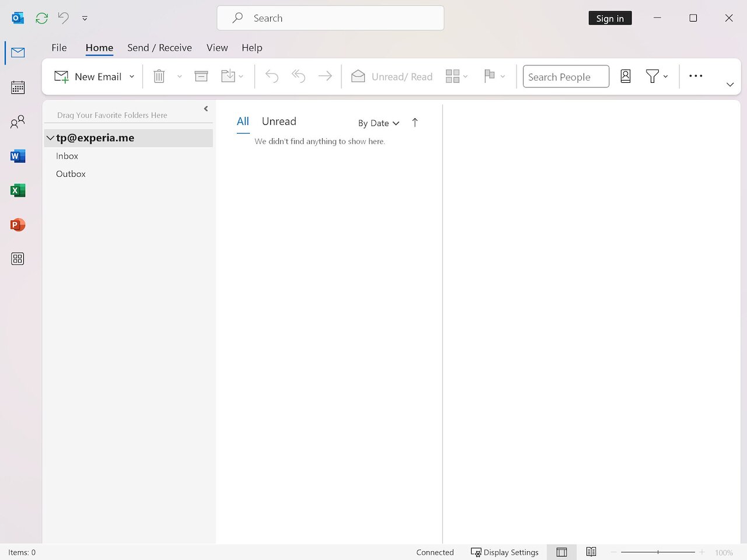
Task: Click the Undo arrow in the title bar
Action: pos(63,17)
